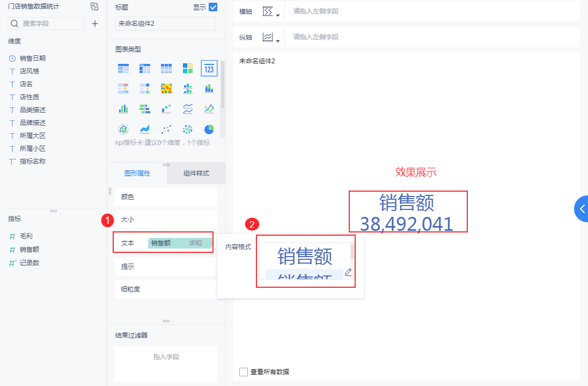Click the add field plus icon

95,24
